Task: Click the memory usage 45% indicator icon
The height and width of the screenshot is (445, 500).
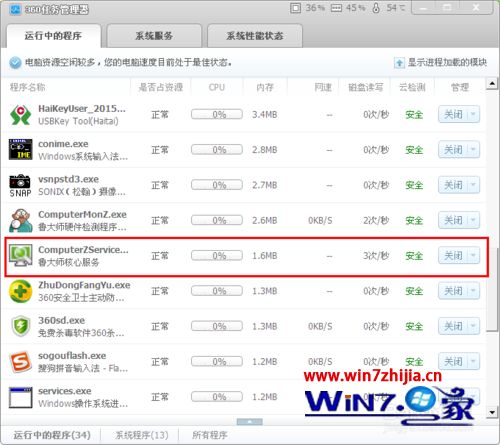Action: coord(336,8)
